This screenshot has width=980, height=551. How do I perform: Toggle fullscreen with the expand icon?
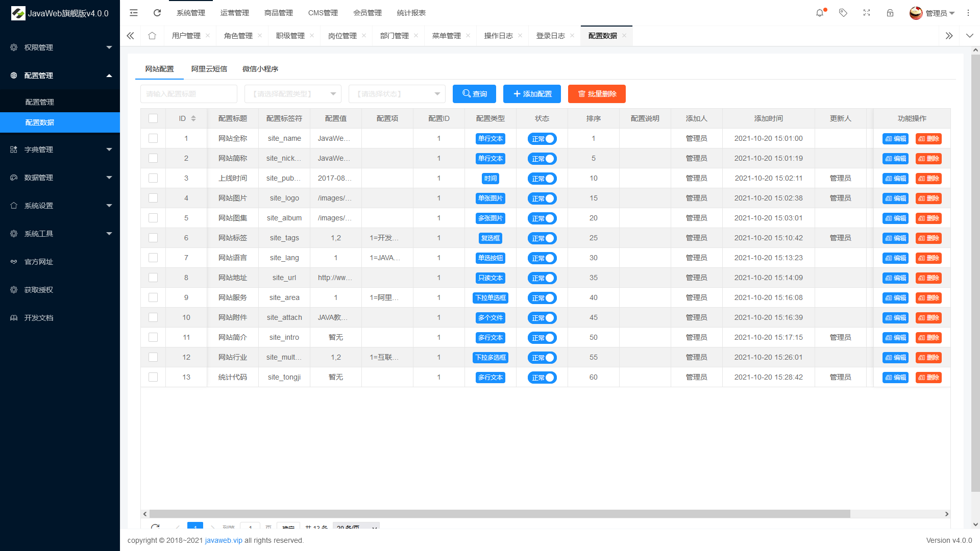867,13
